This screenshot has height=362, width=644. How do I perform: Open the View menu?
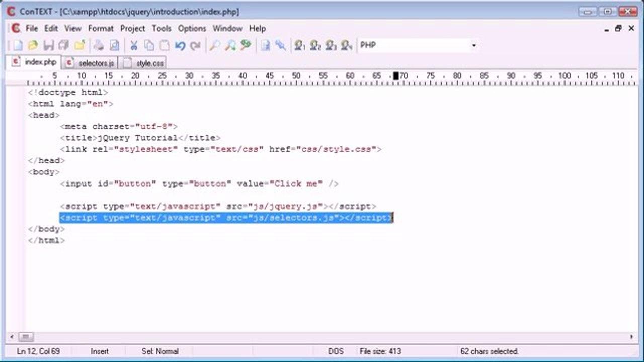(73, 28)
